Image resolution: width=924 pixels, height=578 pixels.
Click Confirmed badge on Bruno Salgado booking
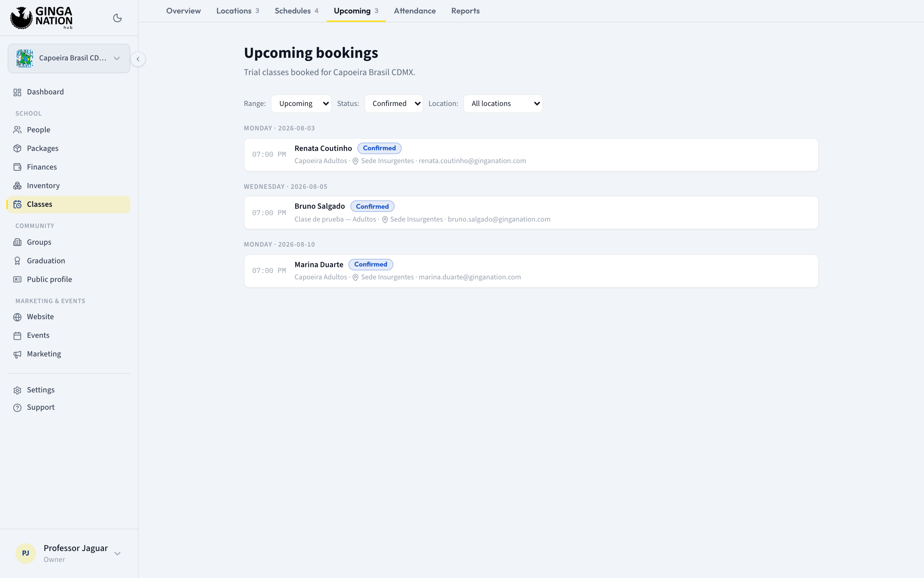pyautogui.click(x=372, y=206)
